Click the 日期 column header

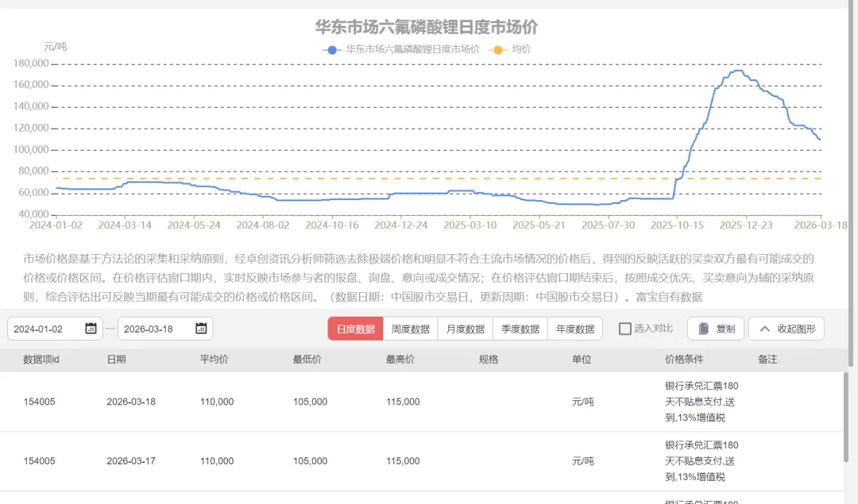point(116,360)
